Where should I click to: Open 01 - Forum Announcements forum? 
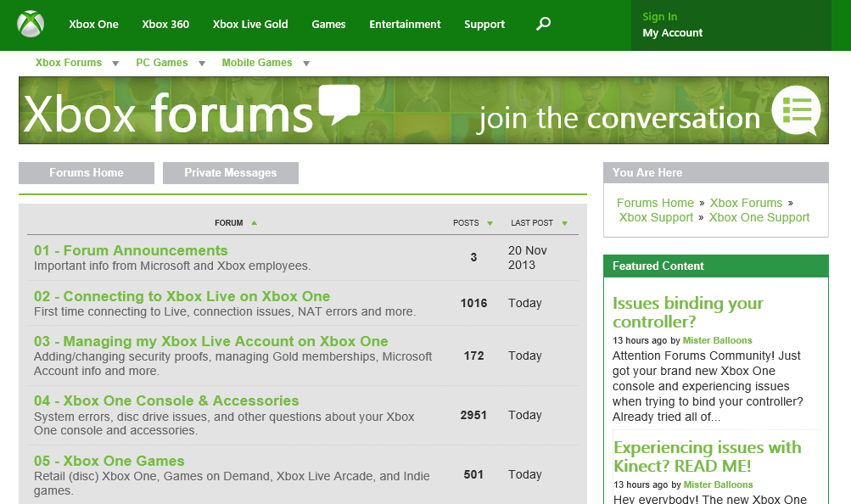[131, 250]
